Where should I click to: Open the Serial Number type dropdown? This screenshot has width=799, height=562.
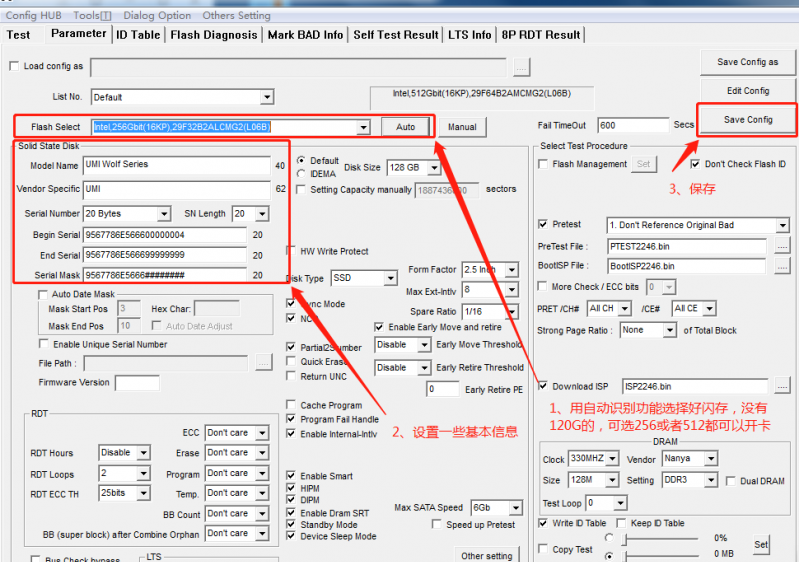(164, 214)
